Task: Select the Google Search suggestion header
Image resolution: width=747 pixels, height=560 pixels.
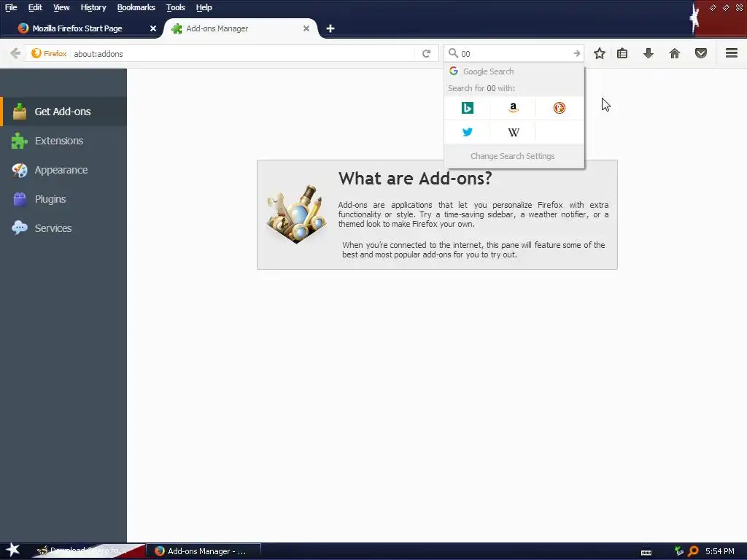Action: click(514, 71)
